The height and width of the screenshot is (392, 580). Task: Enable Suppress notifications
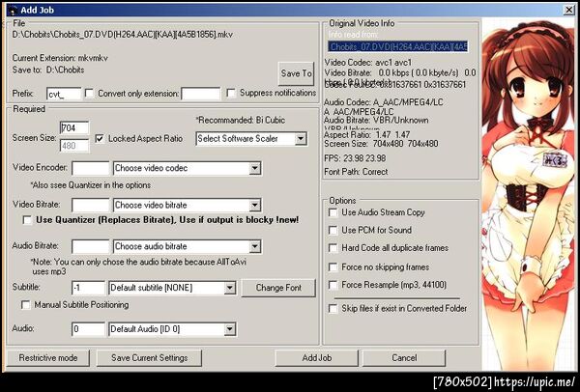click(231, 93)
